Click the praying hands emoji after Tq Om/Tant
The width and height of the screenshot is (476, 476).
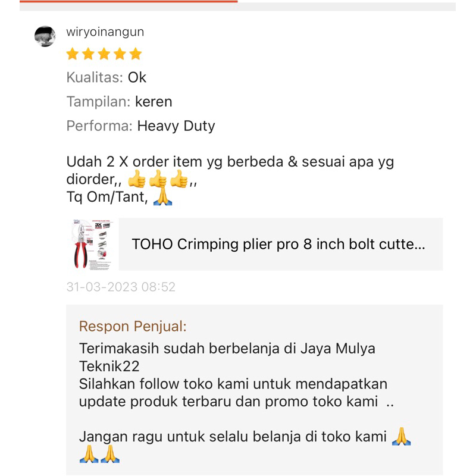coord(162,197)
